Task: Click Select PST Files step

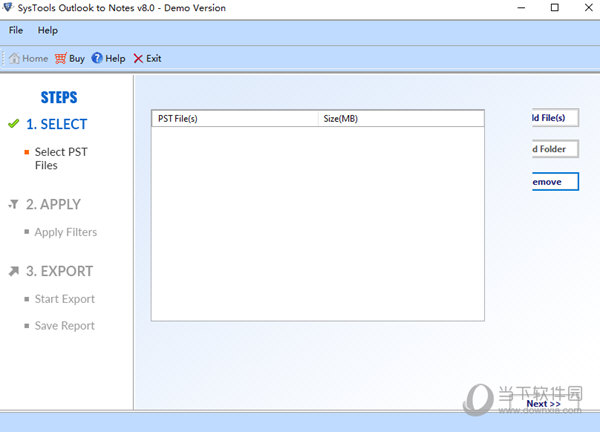Action: 61,158
